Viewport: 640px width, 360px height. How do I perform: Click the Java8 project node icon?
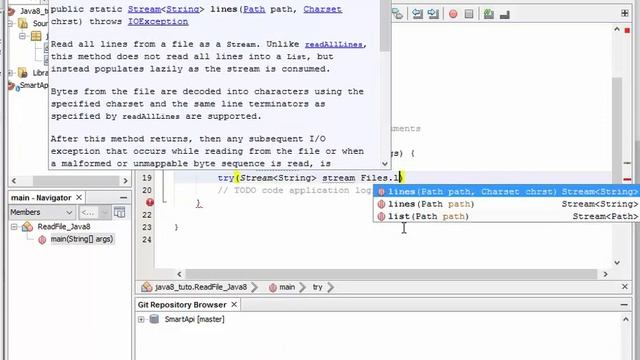(x=11, y=11)
